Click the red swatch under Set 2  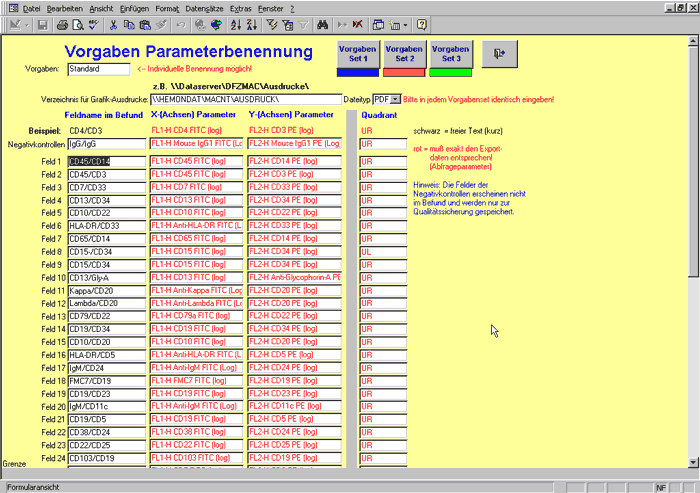click(x=404, y=72)
